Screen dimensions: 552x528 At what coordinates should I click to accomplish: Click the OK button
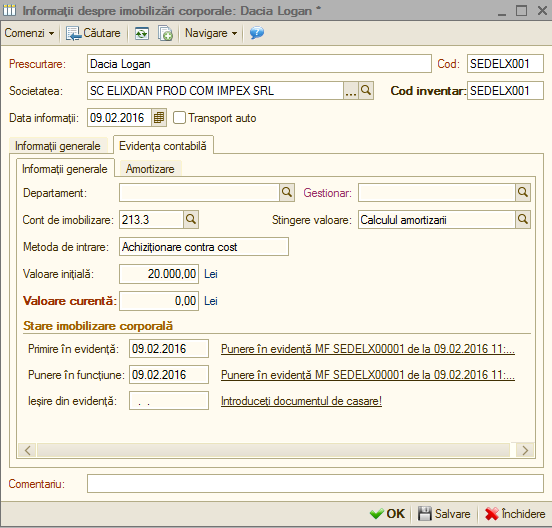pyautogui.click(x=387, y=514)
